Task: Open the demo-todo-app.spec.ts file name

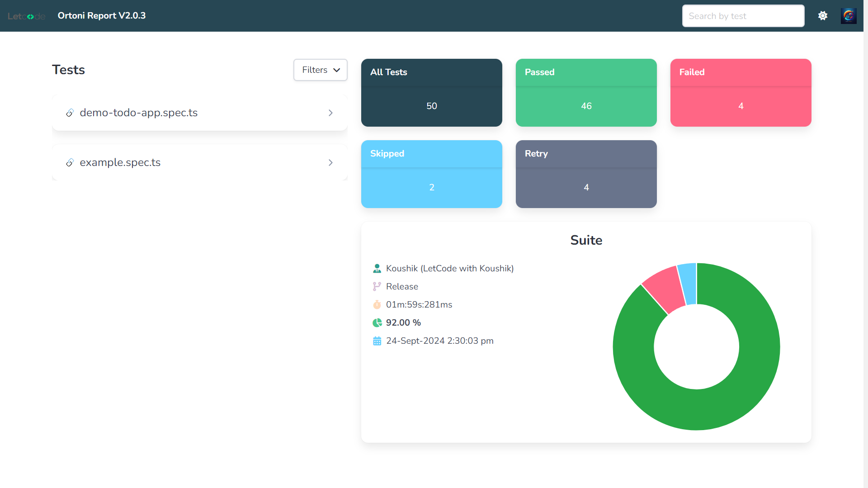Action: click(139, 113)
